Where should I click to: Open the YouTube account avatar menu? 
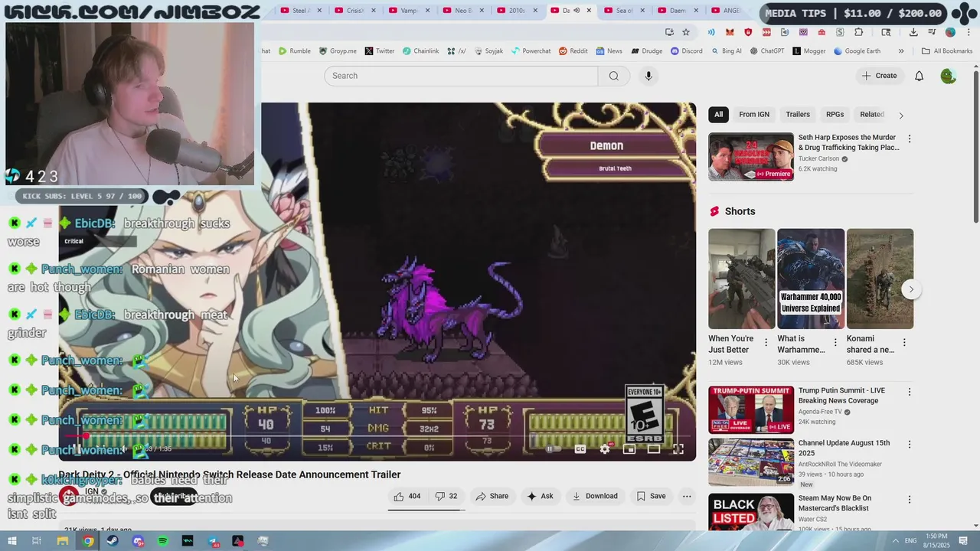[x=948, y=76]
